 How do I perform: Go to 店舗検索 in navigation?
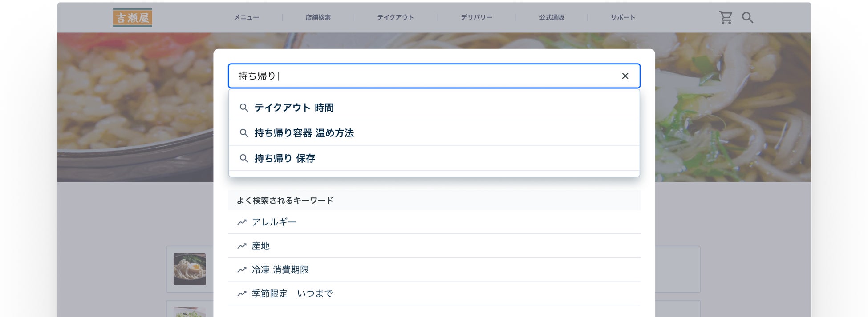[318, 17]
